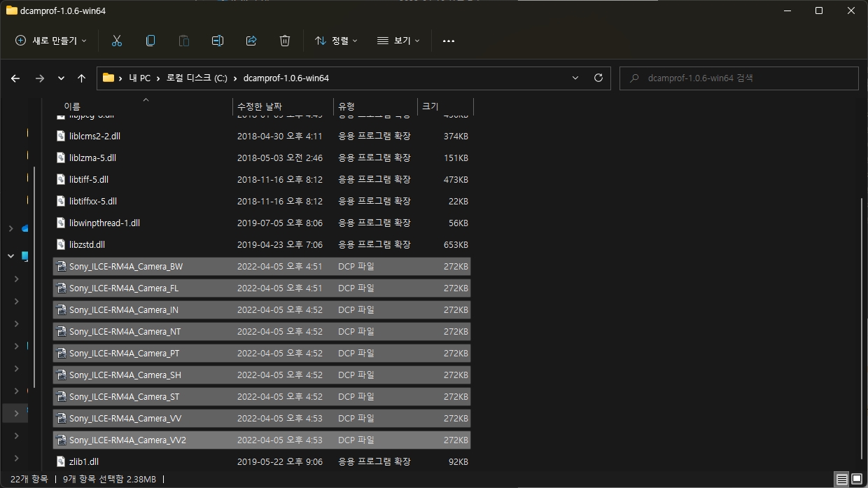Click the icon of libzstd.dll file
The image size is (868, 488).
[x=61, y=244]
